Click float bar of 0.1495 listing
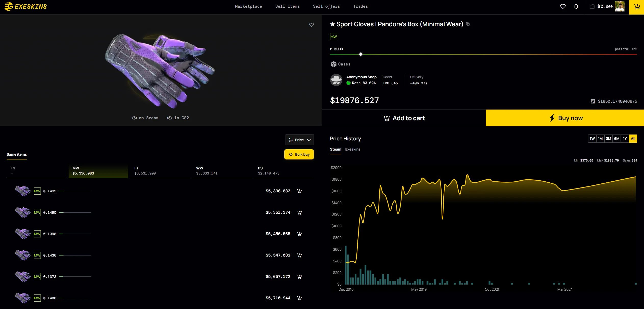Image resolution: width=644 pixels, height=309 pixels. (75, 191)
